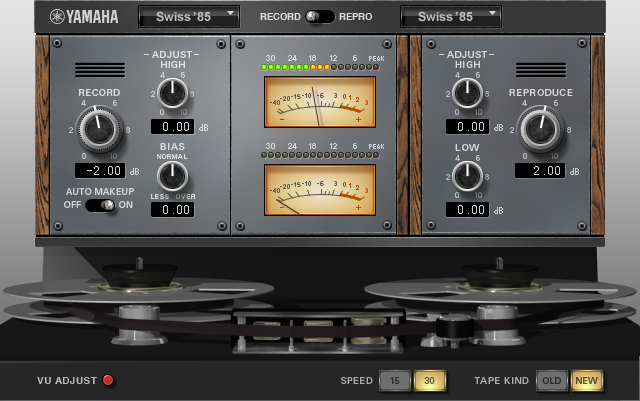
Task: Click the record-side ADJUST HIGH knob
Action: click(x=172, y=93)
